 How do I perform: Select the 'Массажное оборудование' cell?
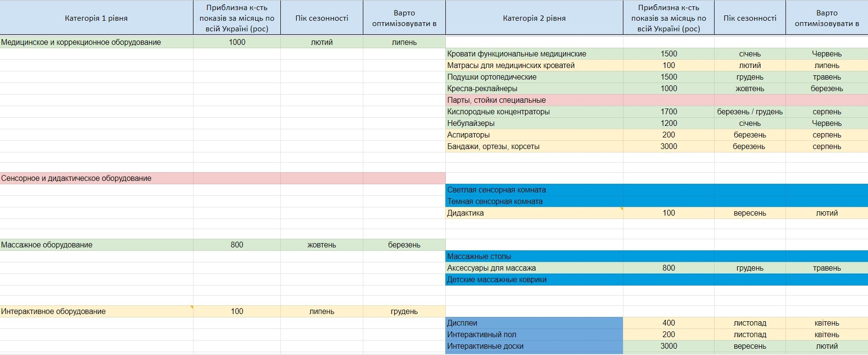point(96,245)
